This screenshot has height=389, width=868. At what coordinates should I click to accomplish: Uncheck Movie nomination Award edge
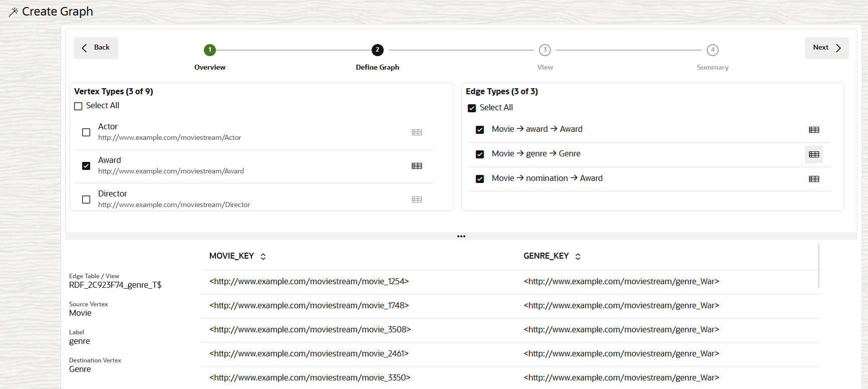coord(480,179)
